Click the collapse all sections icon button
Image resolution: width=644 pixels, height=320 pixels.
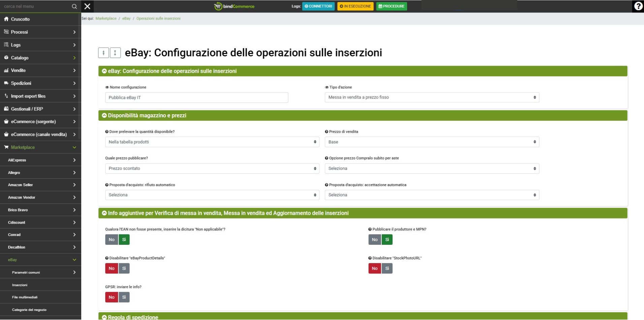[103, 53]
